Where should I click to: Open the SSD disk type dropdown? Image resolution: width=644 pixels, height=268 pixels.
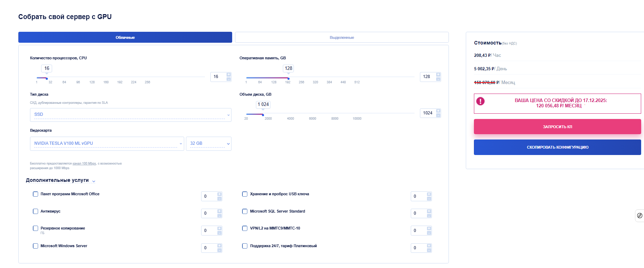pos(131,115)
